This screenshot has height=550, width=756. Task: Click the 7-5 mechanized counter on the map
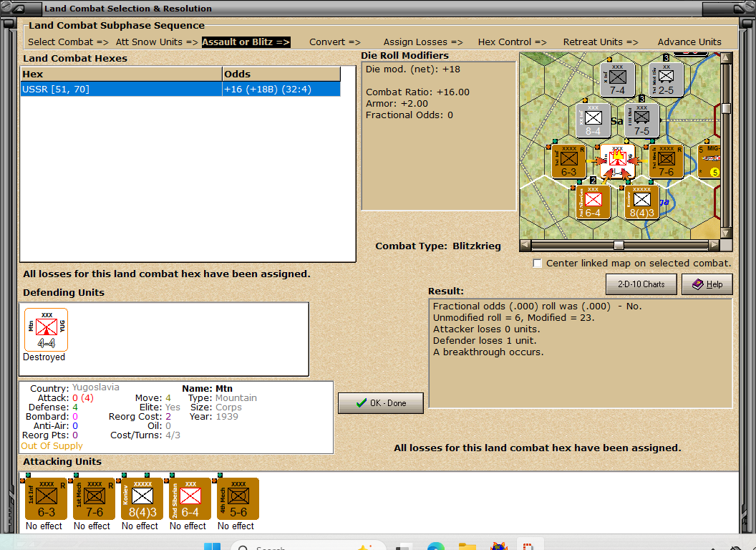pos(641,120)
